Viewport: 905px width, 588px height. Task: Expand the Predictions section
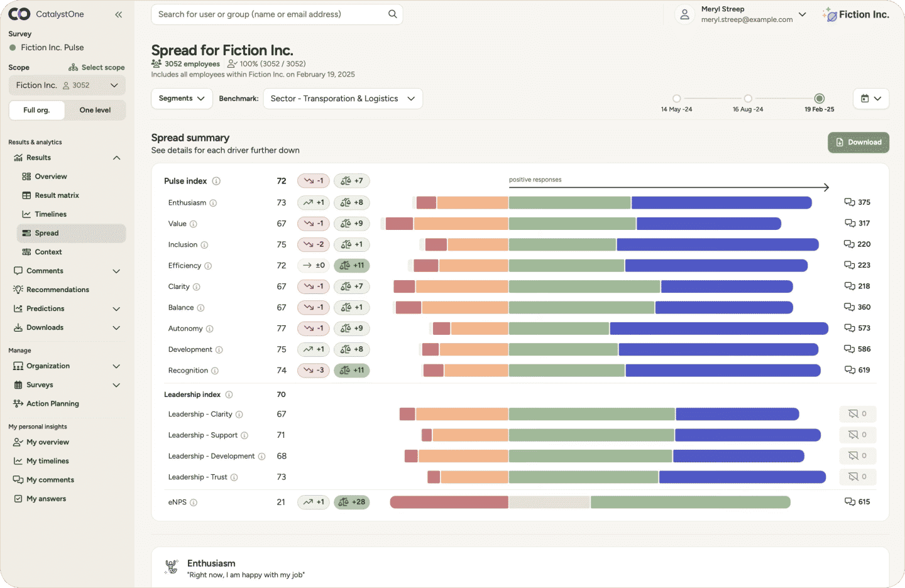point(116,308)
